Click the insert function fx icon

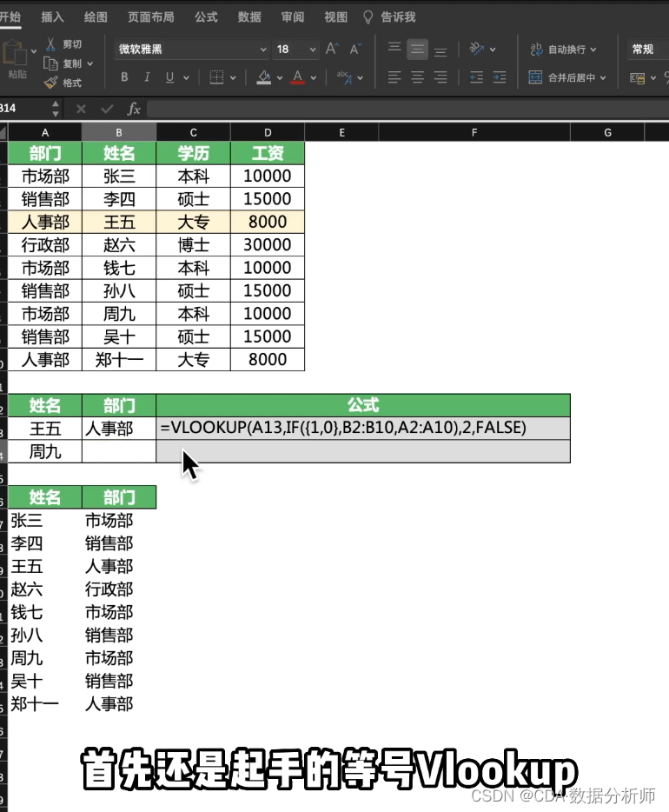(134, 109)
